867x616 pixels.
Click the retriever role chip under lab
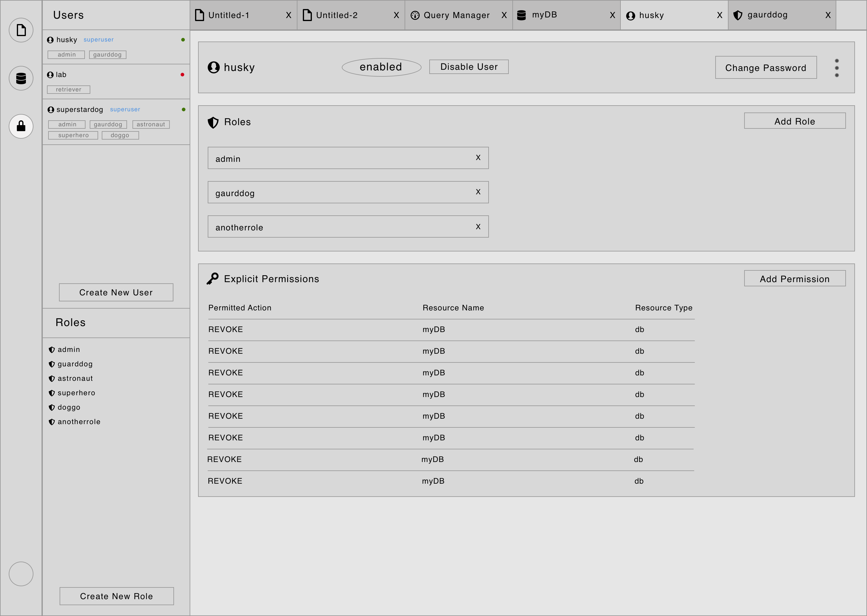click(x=68, y=90)
